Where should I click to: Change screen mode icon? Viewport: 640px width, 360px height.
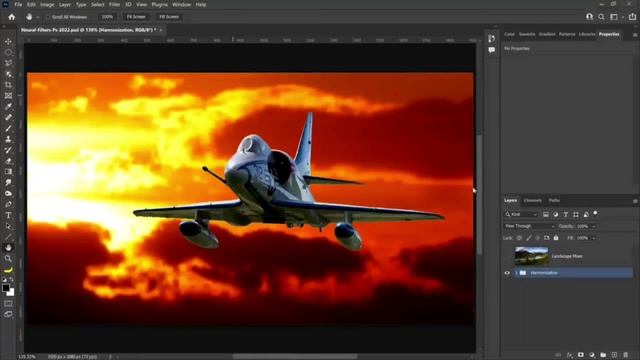8,314
